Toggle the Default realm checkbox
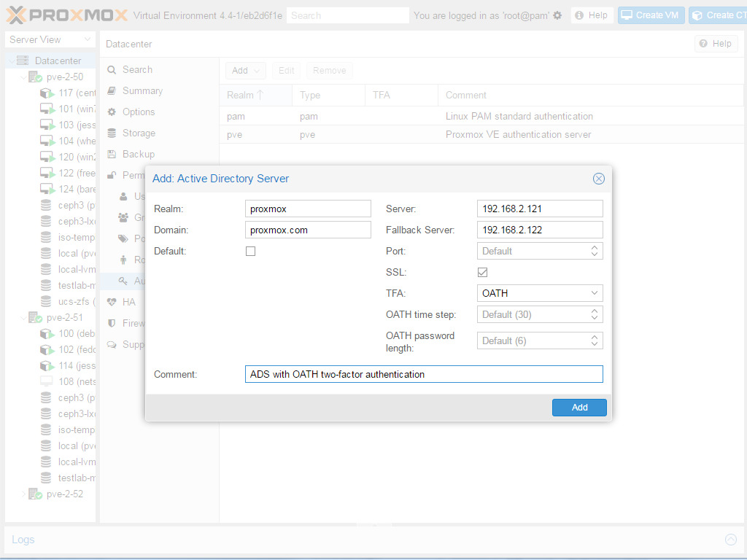Screen dimensions: 747x560 [251, 251]
